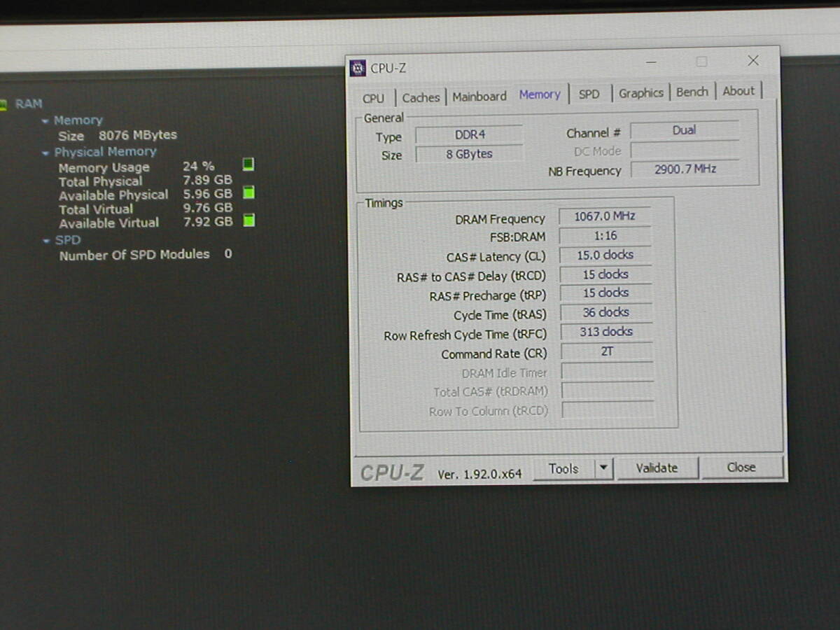840x630 pixels.
Task: Switch to the SPD tab
Action: click(x=589, y=94)
